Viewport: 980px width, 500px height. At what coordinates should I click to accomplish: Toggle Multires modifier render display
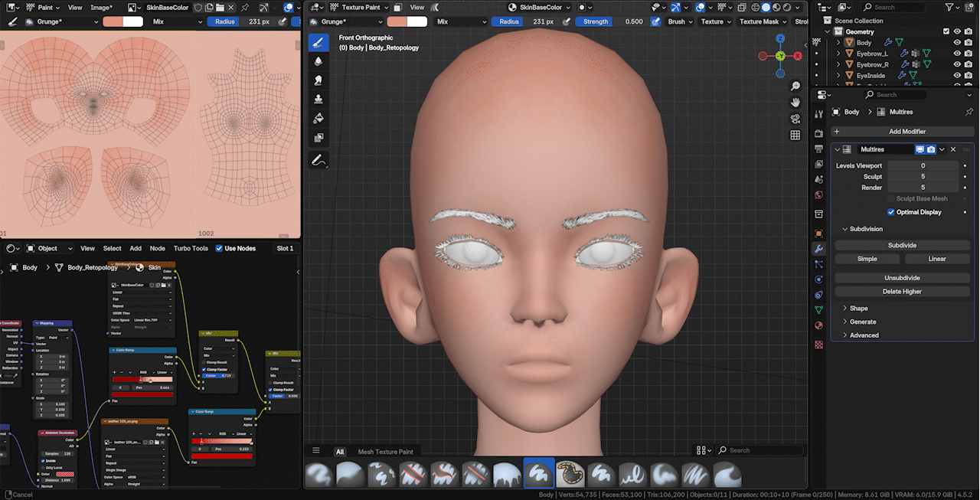click(x=931, y=149)
